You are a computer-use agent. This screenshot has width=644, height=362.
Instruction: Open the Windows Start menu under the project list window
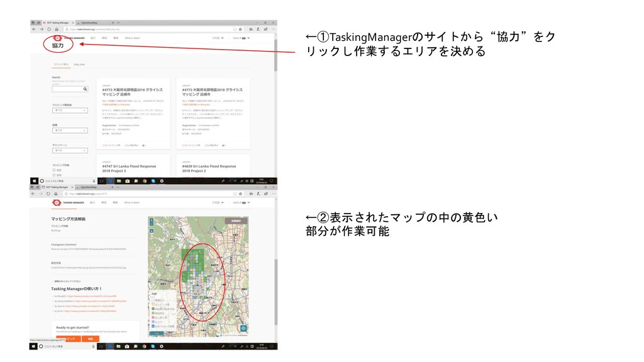point(34,181)
